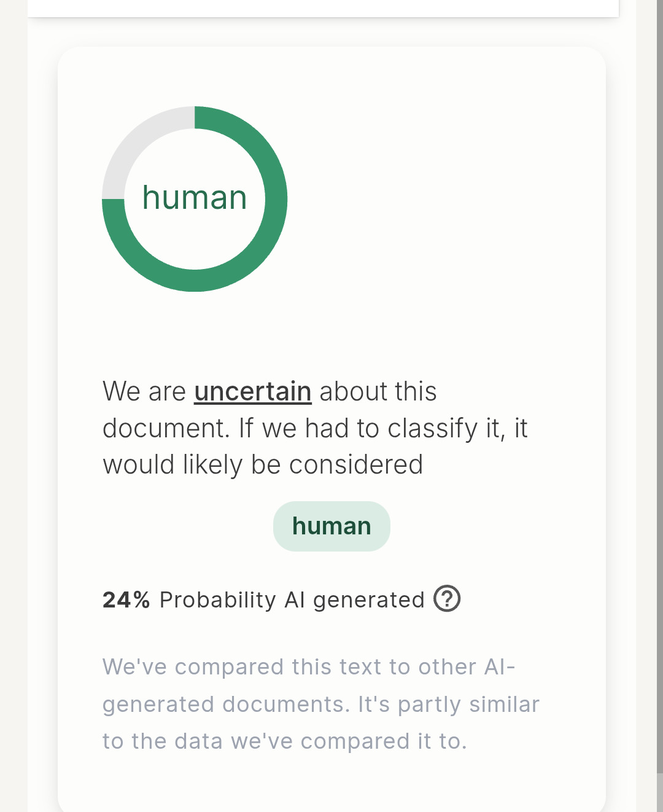The width and height of the screenshot is (663, 812).
Task: Click the green "human" classification badge
Action: pos(331,526)
